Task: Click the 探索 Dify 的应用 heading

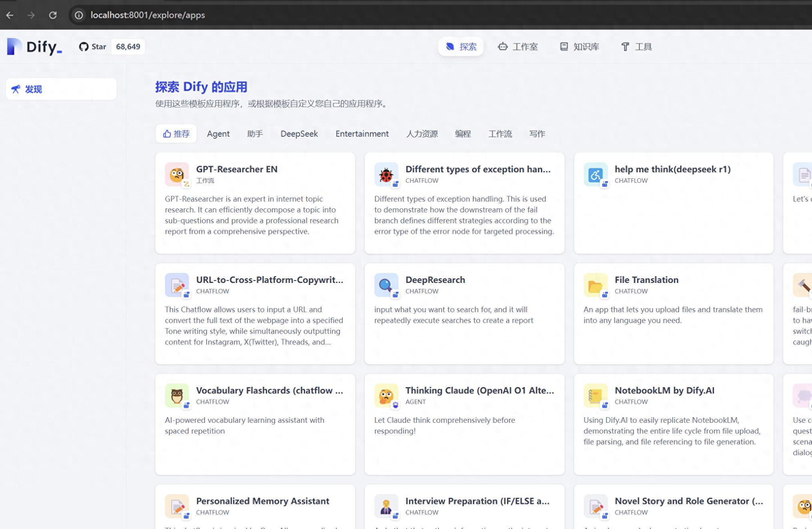Action: tap(201, 87)
